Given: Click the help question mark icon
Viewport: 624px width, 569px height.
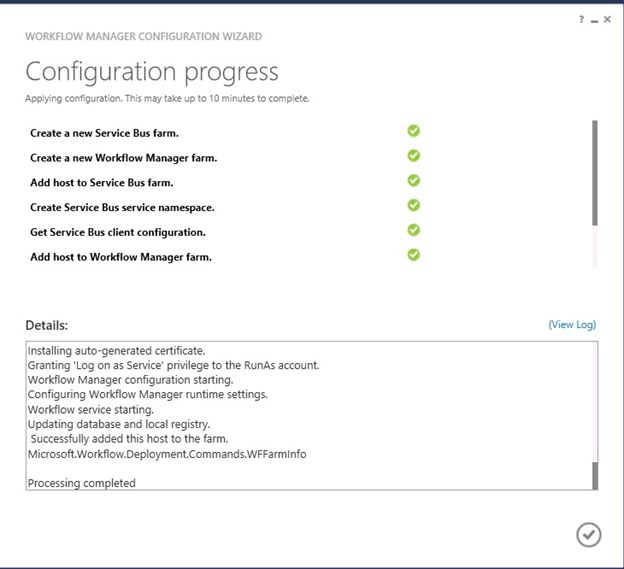Looking at the screenshot, I should (581, 19).
